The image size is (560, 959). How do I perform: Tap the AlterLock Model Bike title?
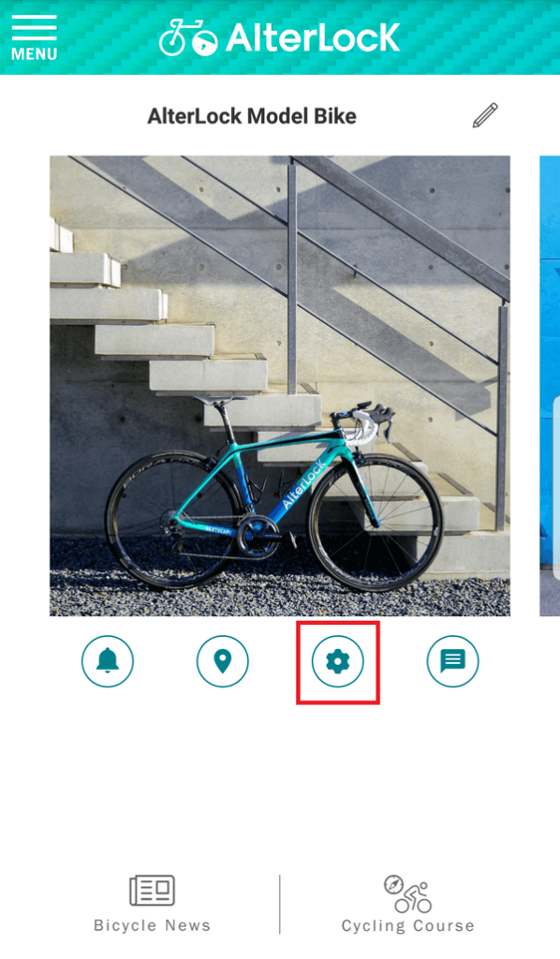click(x=252, y=116)
